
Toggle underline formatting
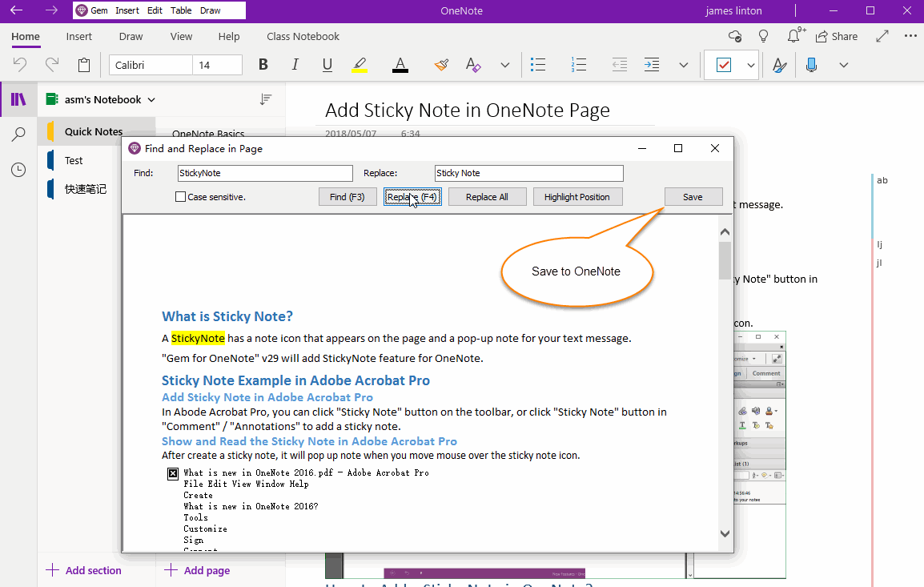tap(327, 65)
